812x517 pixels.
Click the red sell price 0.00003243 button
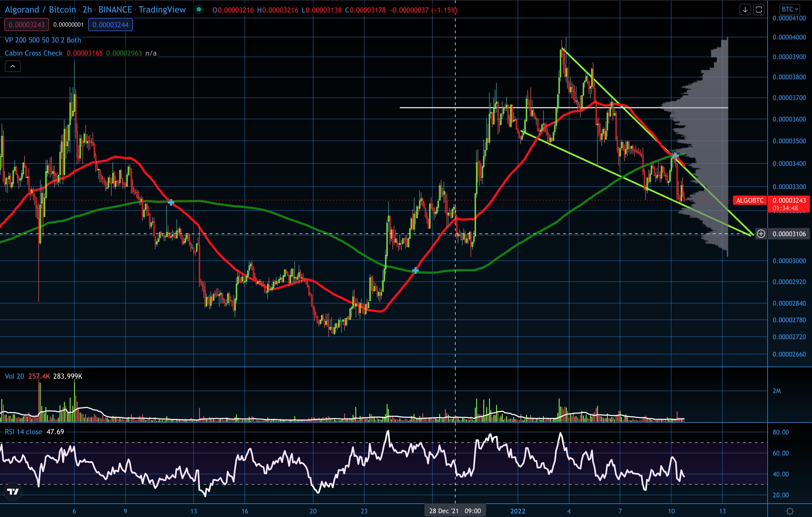(26, 25)
